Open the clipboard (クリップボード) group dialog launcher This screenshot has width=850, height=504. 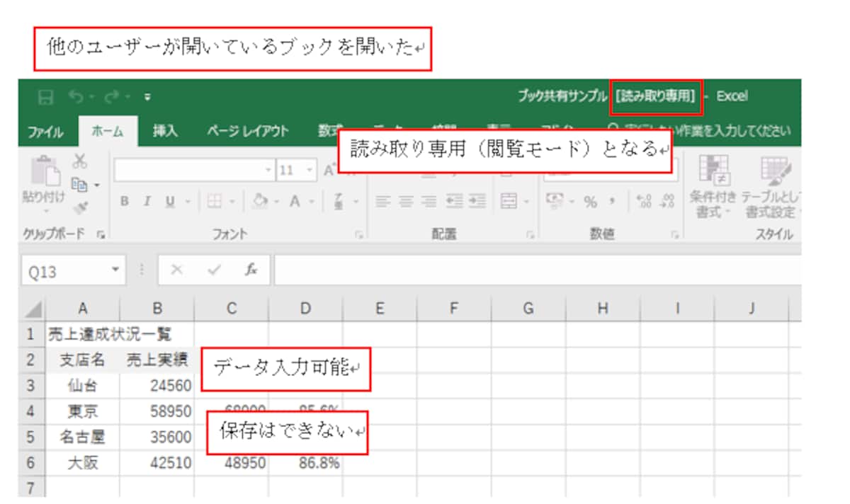[99, 234]
